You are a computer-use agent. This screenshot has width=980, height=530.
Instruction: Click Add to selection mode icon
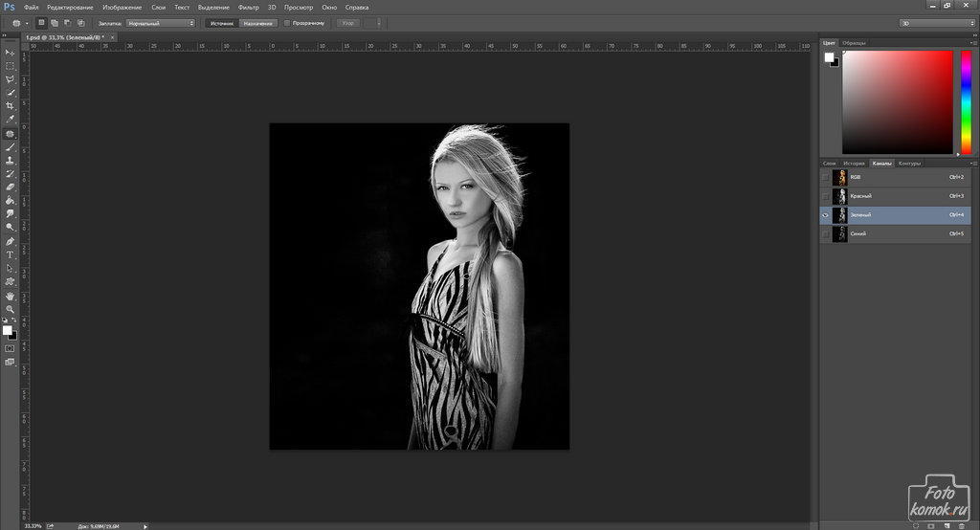coord(55,23)
